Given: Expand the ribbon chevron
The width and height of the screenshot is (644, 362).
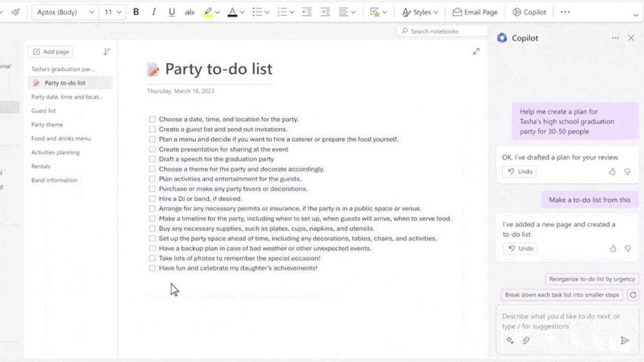Looking at the screenshot, I should click(x=635, y=15).
